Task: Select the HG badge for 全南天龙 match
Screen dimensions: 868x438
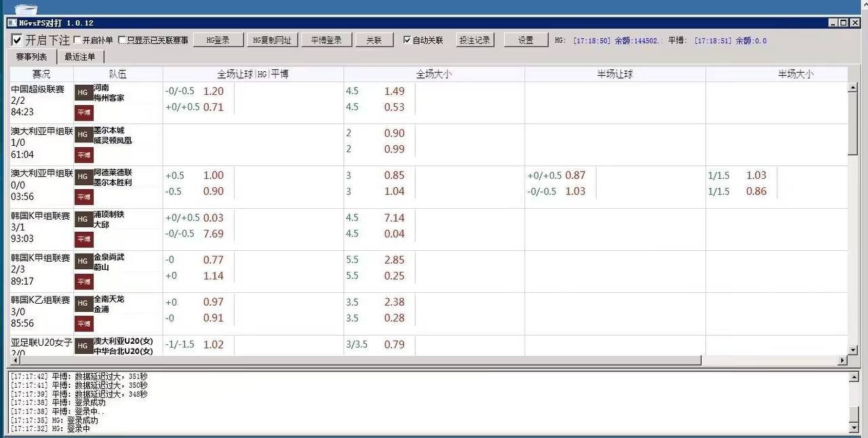Action: [83, 302]
